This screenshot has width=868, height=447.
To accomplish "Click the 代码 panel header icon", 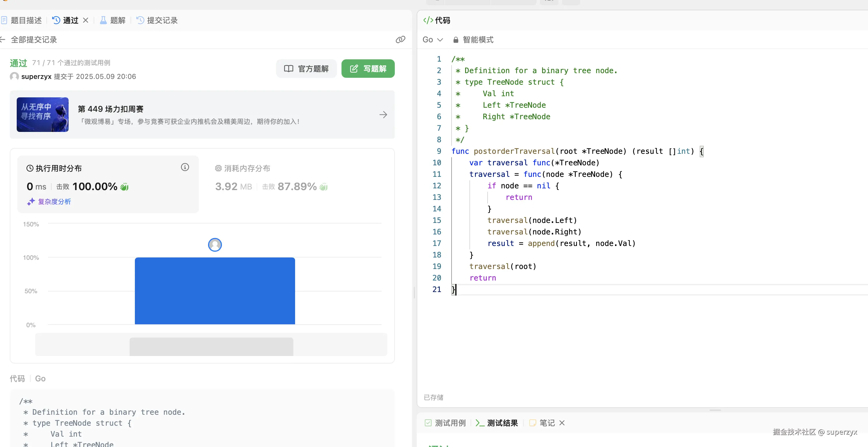I will pyautogui.click(x=428, y=20).
